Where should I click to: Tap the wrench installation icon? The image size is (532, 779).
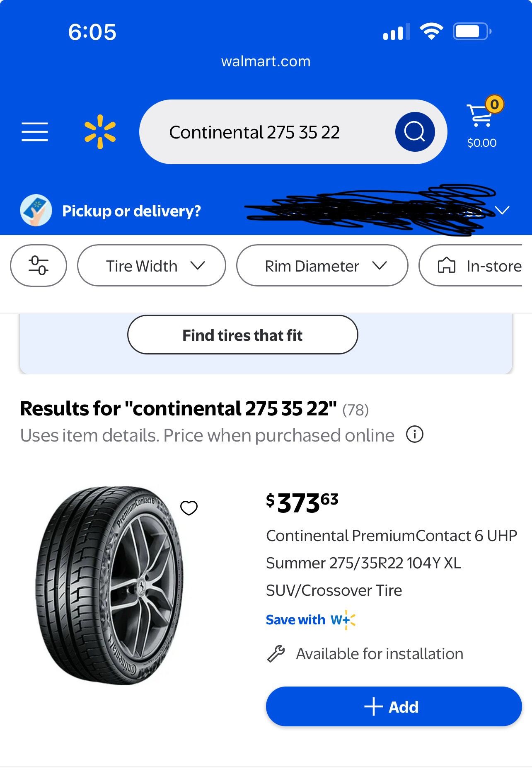click(x=276, y=654)
